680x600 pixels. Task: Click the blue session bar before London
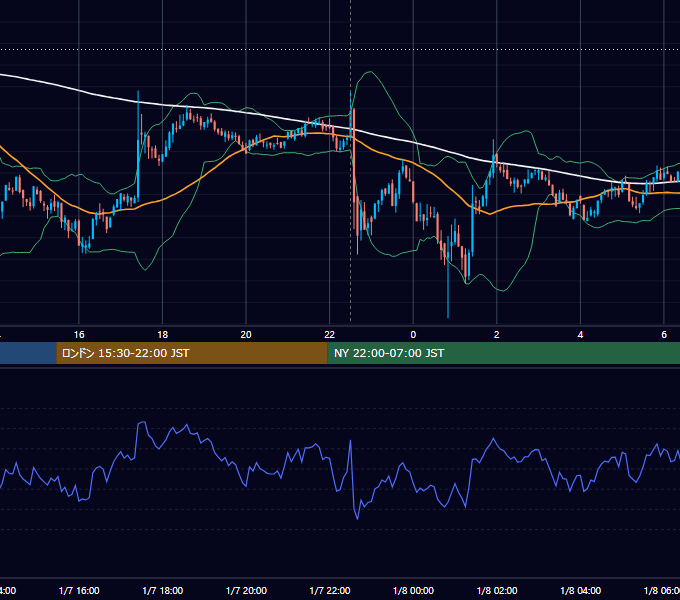click(x=28, y=353)
